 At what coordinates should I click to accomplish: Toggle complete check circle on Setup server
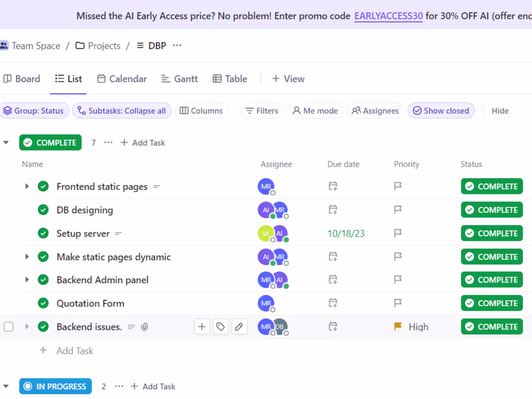(x=43, y=234)
